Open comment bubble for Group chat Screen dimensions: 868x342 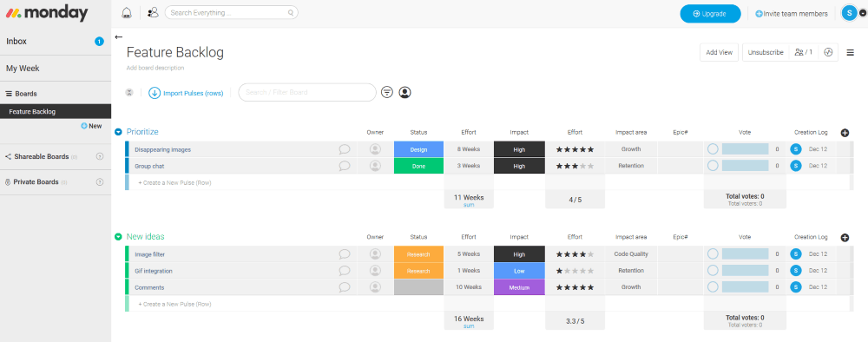tap(345, 166)
